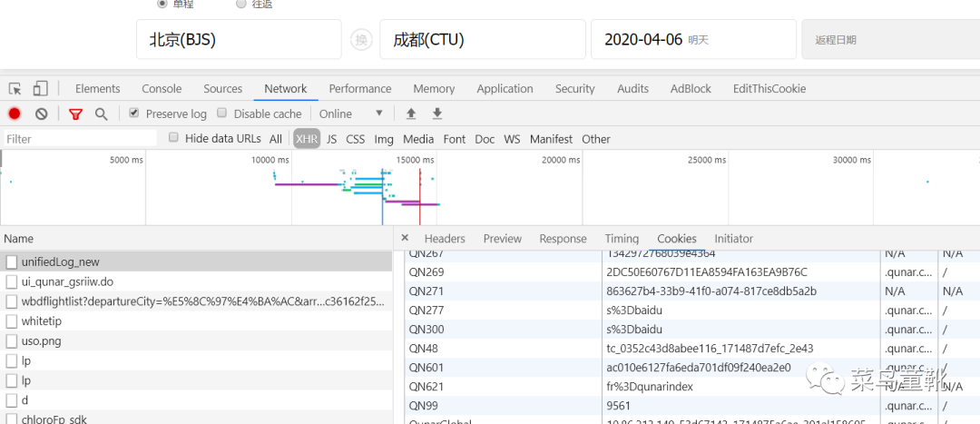
Task: Swap departure and destination cities
Action: (x=360, y=39)
